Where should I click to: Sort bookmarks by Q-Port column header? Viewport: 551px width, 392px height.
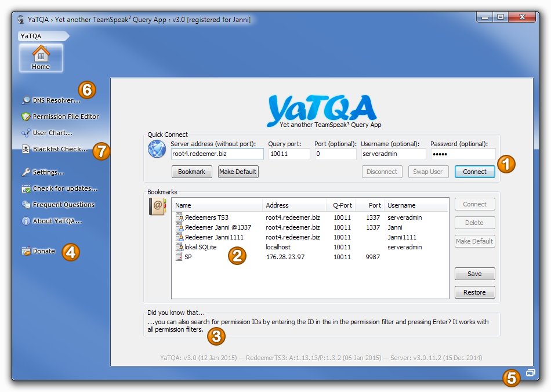(340, 205)
